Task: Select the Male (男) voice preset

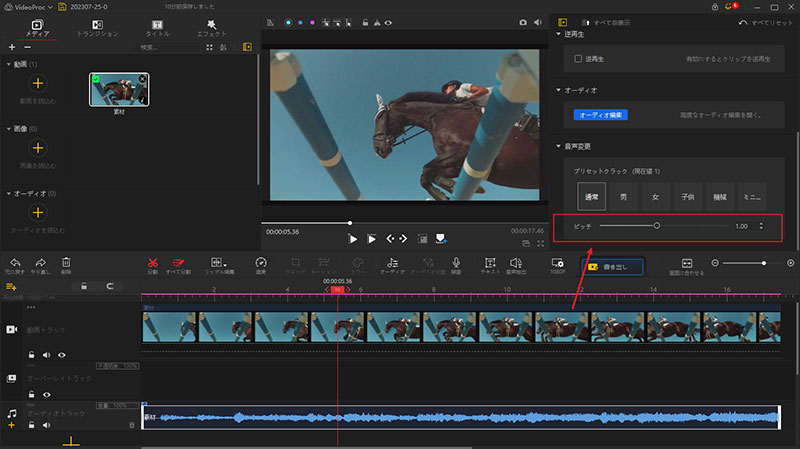Action: pyautogui.click(x=623, y=196)
